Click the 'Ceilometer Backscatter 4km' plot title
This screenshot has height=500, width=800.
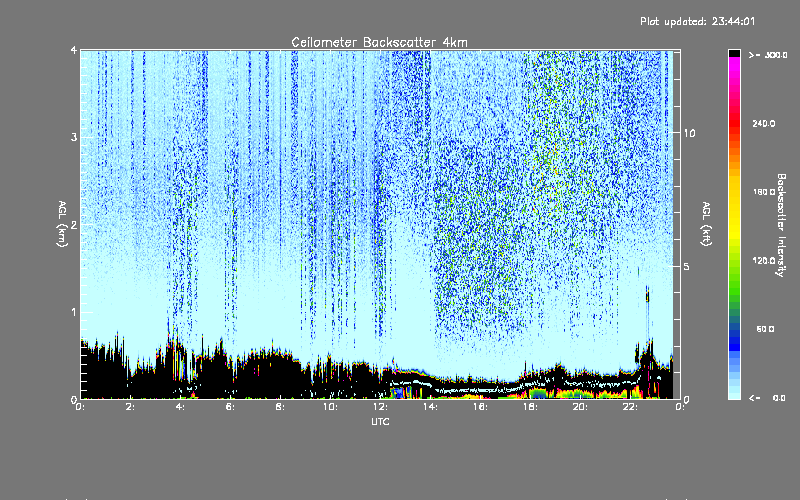(x=379, y=42)
